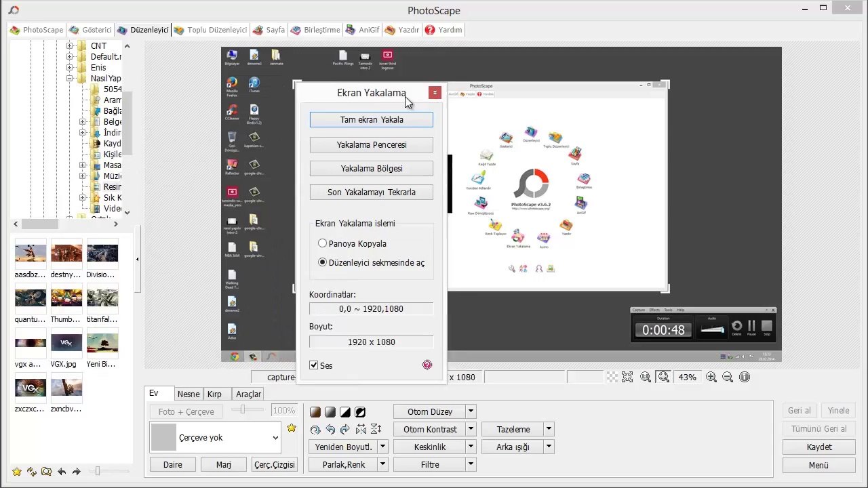Apply the grayscale effect icon
Screen dimensions: 868x488
point(330,412)
